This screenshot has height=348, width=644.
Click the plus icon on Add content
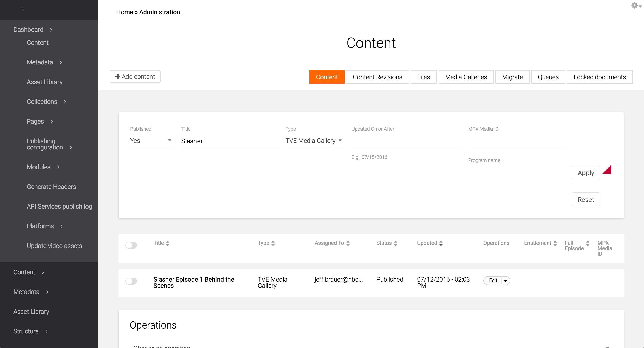(118, 77)
